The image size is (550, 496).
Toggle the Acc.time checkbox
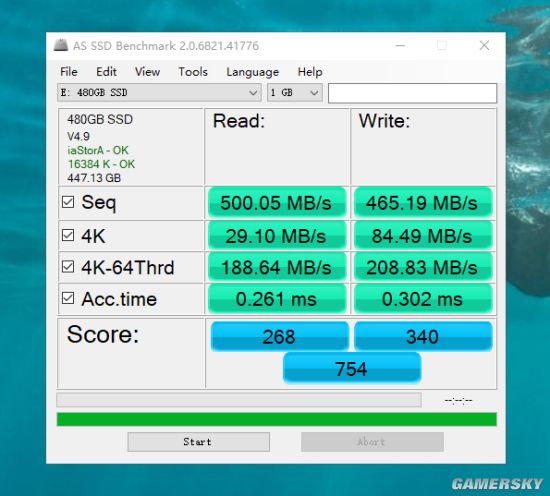click(68, 298)
